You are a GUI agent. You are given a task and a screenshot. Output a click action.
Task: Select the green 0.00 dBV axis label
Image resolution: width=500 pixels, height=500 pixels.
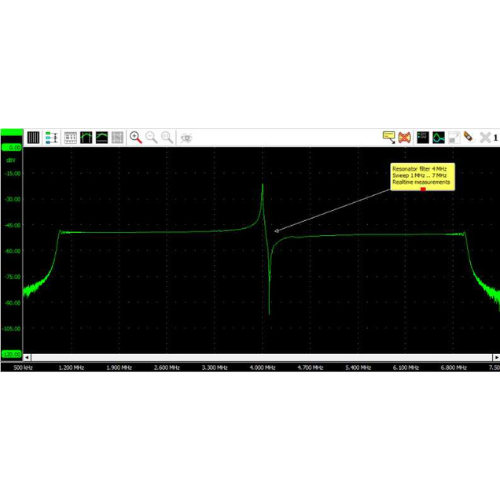(12, 147)
